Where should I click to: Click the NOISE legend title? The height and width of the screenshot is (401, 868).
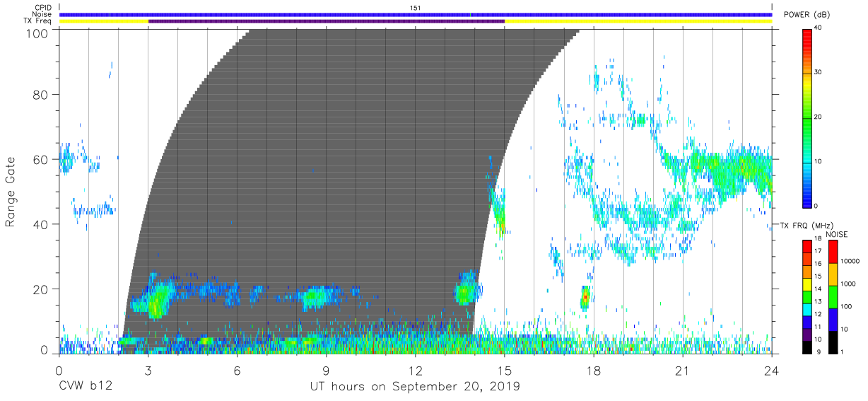pos(838,234)
